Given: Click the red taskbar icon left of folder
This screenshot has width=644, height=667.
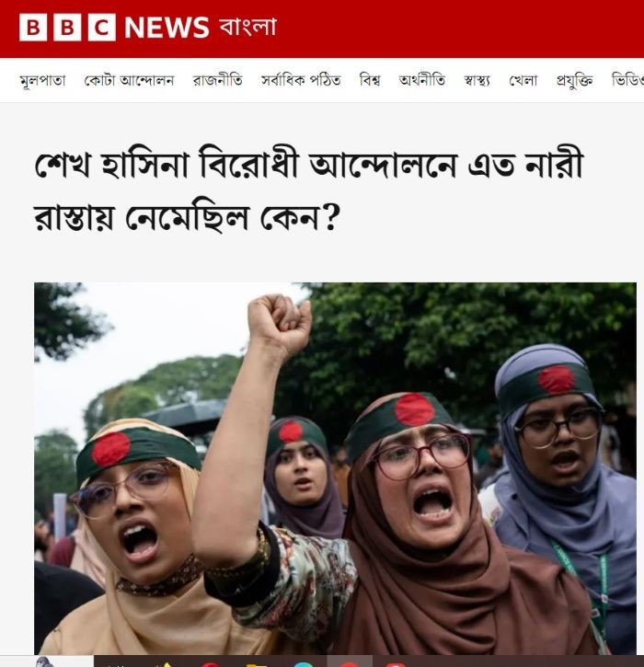Looking at the screenshot, I should click(210, 664).
